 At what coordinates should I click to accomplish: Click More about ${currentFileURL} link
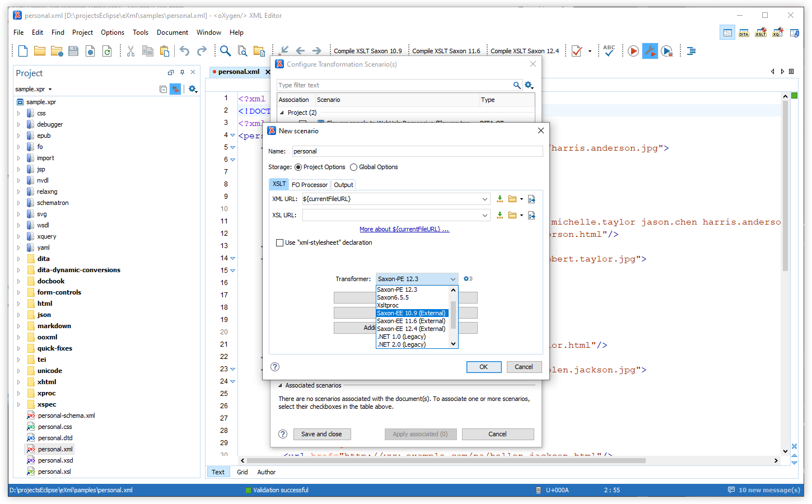(404, 229)
